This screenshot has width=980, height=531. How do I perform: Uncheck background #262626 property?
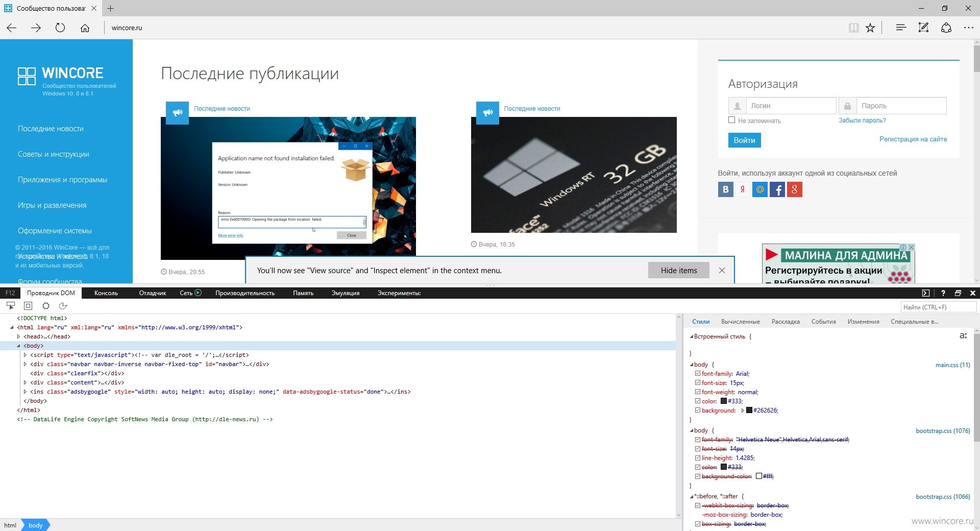click(x=698, y=411)
